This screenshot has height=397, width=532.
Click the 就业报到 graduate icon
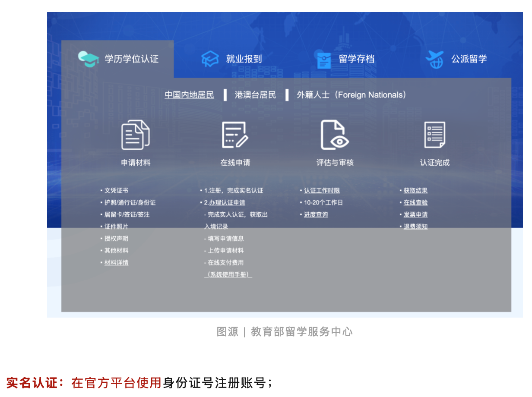(210, 59)
